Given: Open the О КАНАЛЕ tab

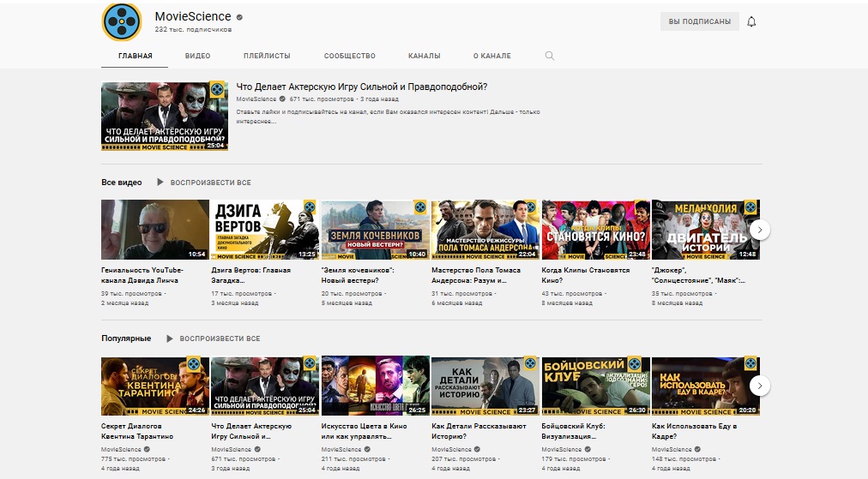Looking at the screenshot, I should pyautogui.click(x=491, y=56).
